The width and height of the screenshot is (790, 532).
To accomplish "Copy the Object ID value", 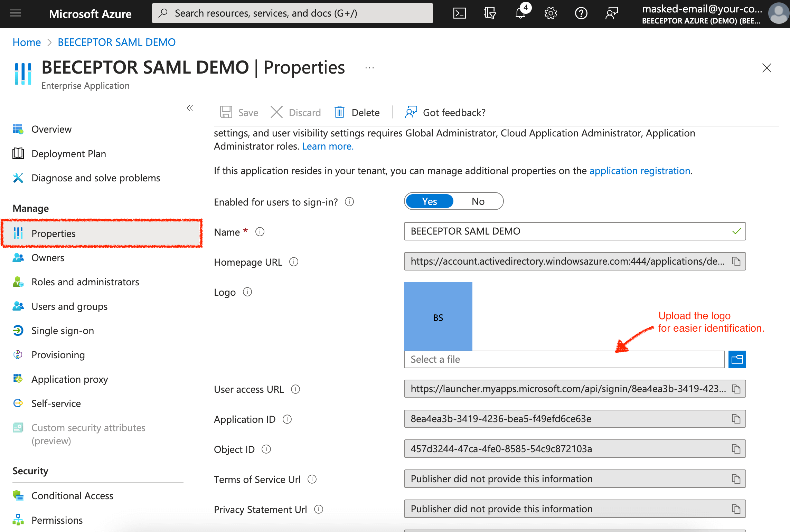I will click(736, 449).
